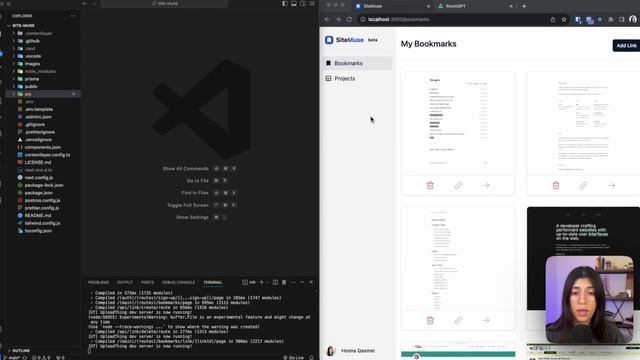Click VS Code editor back navigation arrow

pos(85,3)
